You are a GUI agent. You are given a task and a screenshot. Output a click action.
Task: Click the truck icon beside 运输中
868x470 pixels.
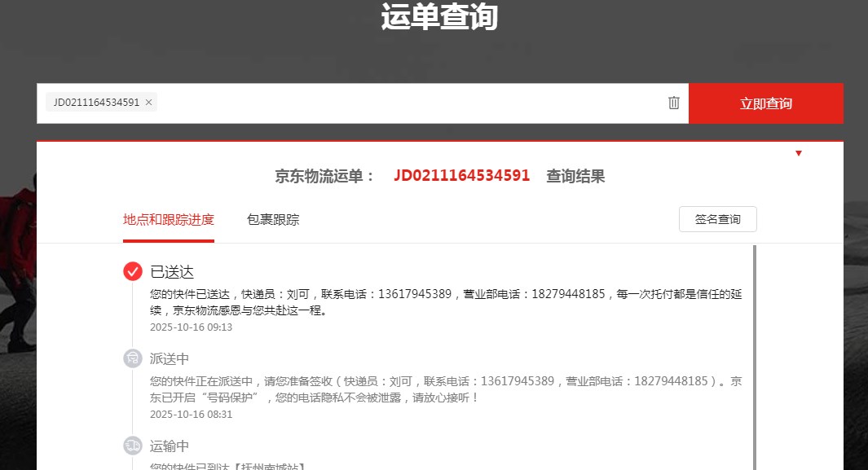[x=133, y=446]
